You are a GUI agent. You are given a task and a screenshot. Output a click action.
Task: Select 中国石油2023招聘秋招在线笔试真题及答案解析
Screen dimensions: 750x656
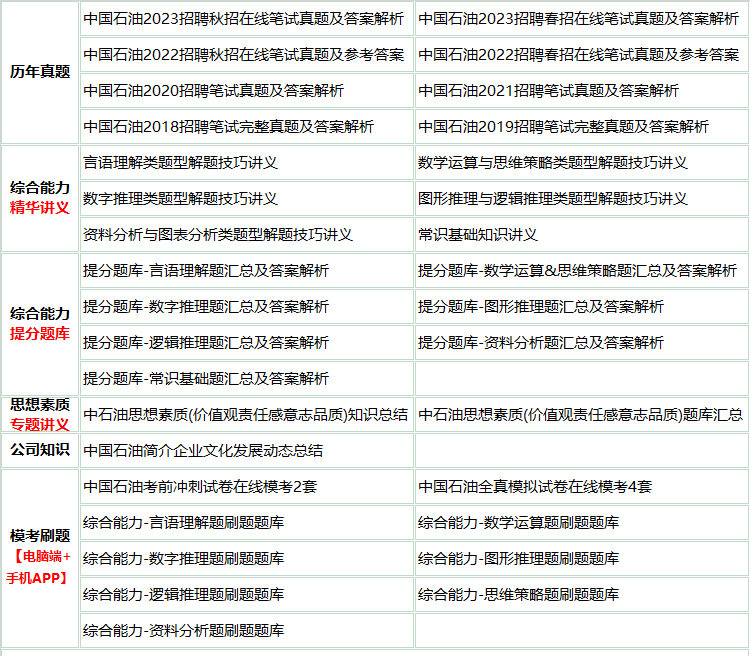click(243, 19)
